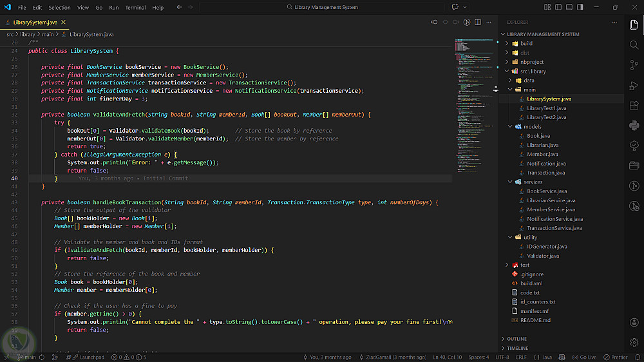Open the Run and Debug view
Viewport: 644px width, 362px height.
[x=634, y=86]
